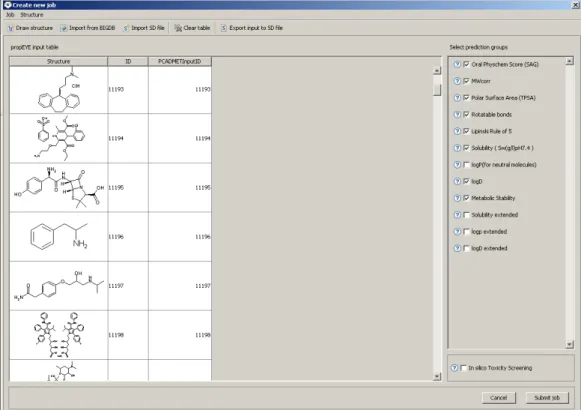Click help icon for logP neutral molecules
581x410 pixels.
click(x=457, y=164)
